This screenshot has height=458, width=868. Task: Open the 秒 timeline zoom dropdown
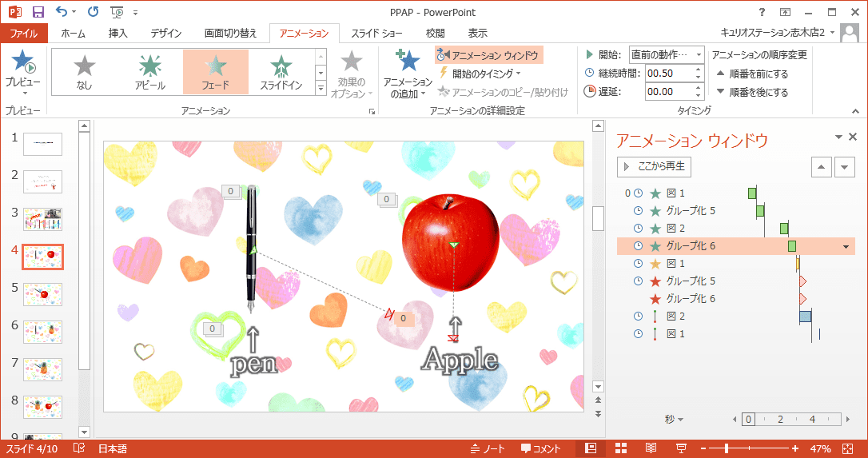(674, 419)
